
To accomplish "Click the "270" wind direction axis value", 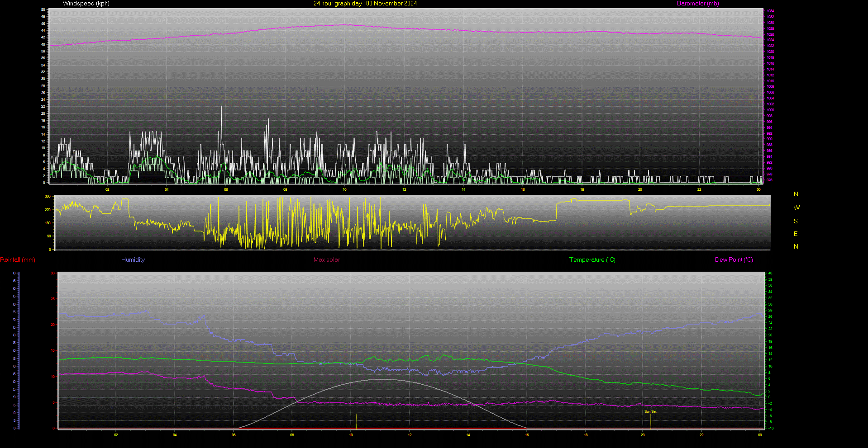I will pyautogui.click(x=48, y=210).
